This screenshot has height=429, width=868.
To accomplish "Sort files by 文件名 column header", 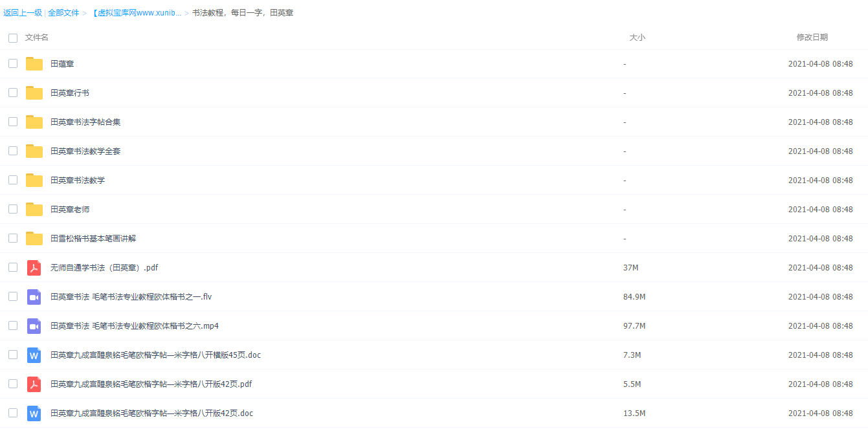I will (x=37, y=38).
